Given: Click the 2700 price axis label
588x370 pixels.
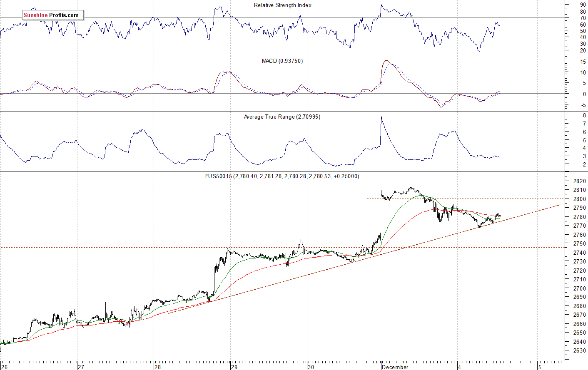Looking at the screenshot, I should coord(580,288).
